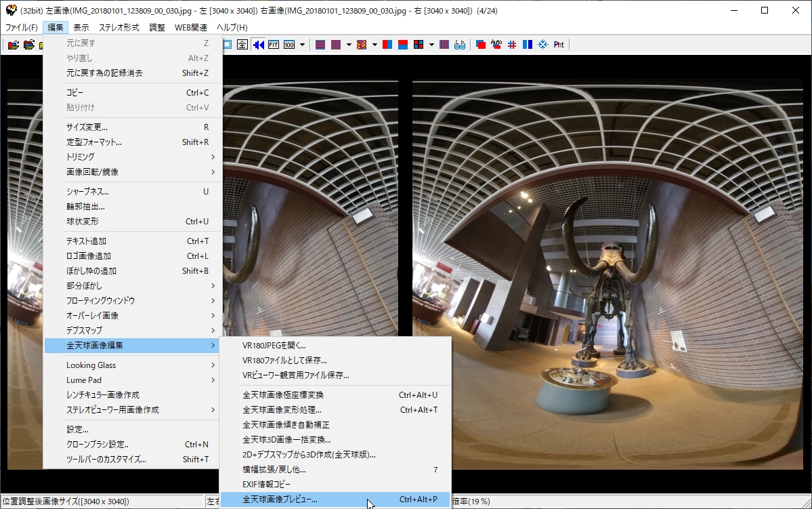Open the ファイル(F) menu
Viewport: 812px width, 509px height.
(21, 28)
